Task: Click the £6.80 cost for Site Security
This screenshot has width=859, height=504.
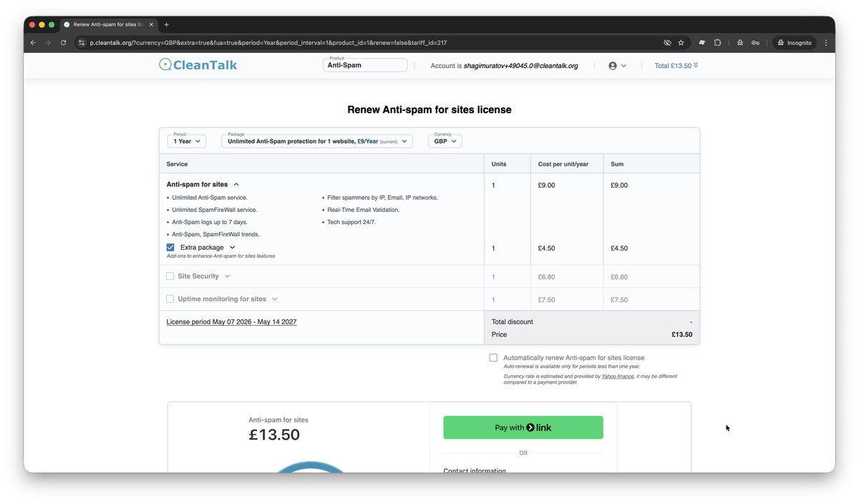Action: pos(547,277)
